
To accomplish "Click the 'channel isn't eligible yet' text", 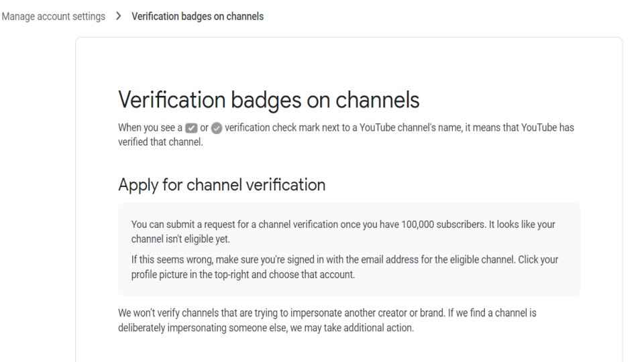I will point(180,239).
